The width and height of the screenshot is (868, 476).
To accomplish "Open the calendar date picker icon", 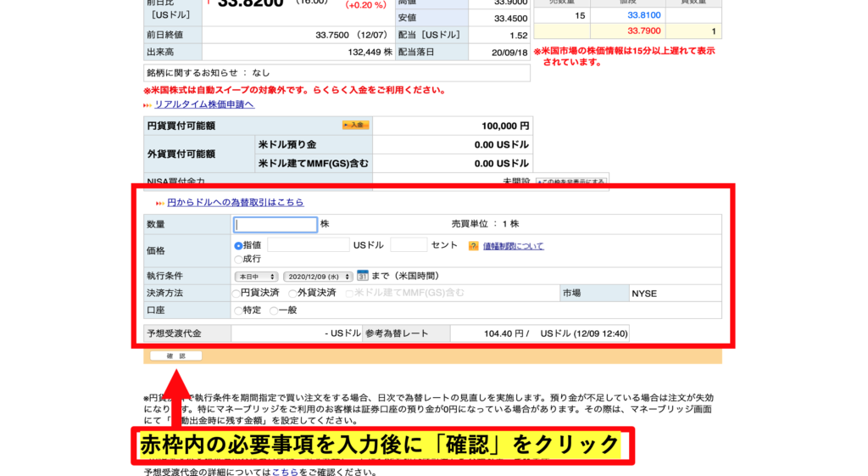I will (363, 276).
